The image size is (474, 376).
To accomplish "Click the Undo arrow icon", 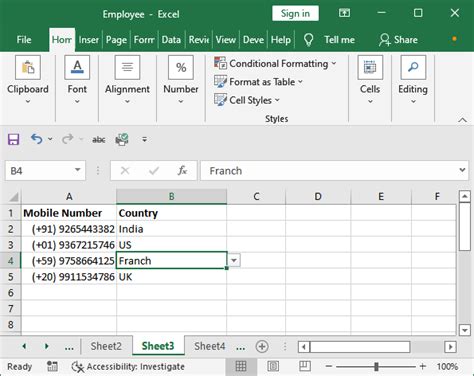I will click(x=37, y=139).
